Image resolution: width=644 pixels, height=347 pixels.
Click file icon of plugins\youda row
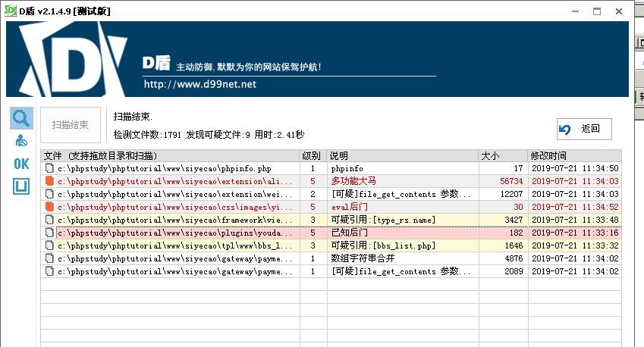coord(50,233)
